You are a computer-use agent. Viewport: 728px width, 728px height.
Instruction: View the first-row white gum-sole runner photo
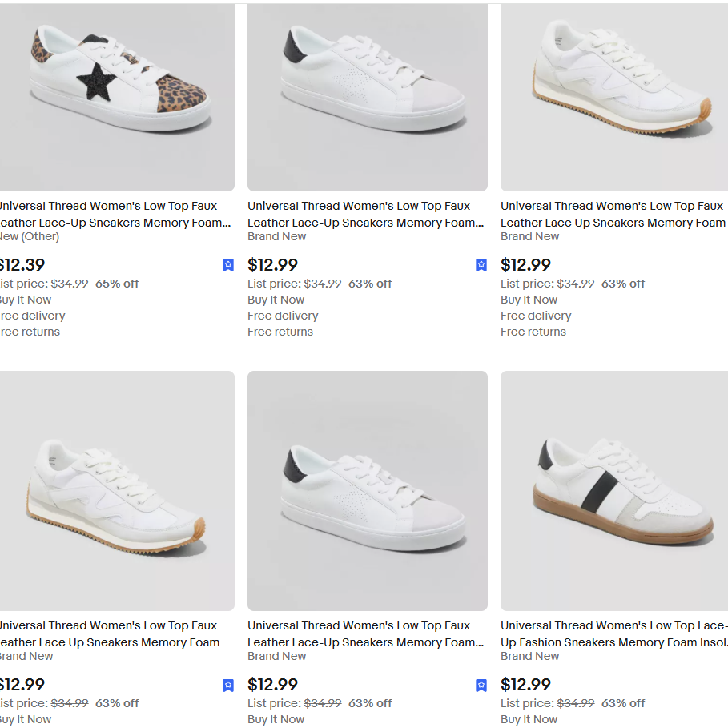point(614,96)
